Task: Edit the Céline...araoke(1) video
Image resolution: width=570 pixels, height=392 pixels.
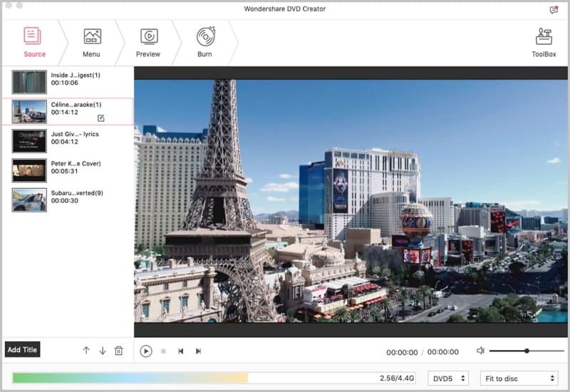Action: tap(101, 118)
